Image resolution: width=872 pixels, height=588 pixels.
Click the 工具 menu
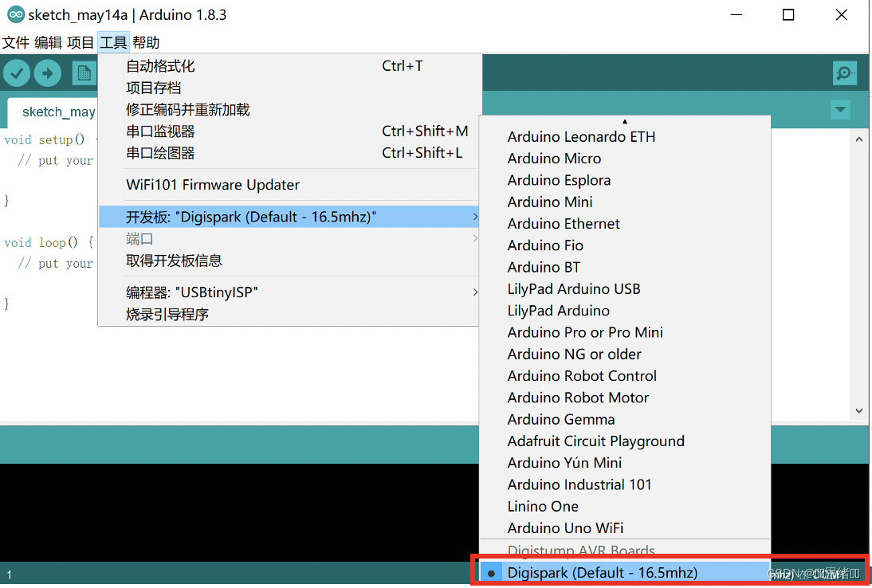click(x=113, y=43)
